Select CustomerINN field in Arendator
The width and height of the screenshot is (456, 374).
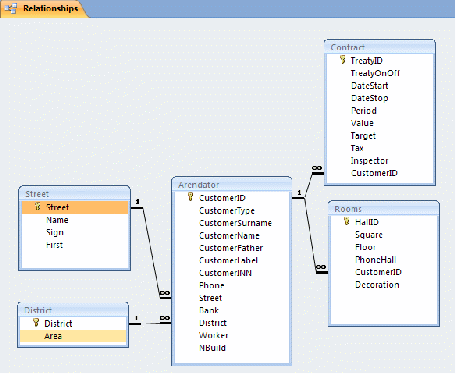pos(225,273)
